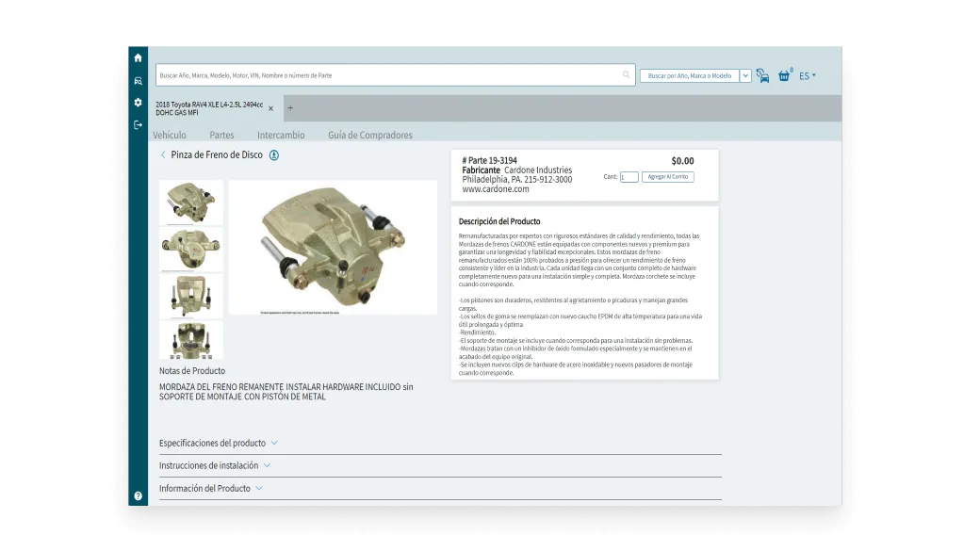The width and height of the screenshot is (980, 551).
Task: Close the 2018 Toyota RAV4 vehicle tab
Action: [270, 108]
